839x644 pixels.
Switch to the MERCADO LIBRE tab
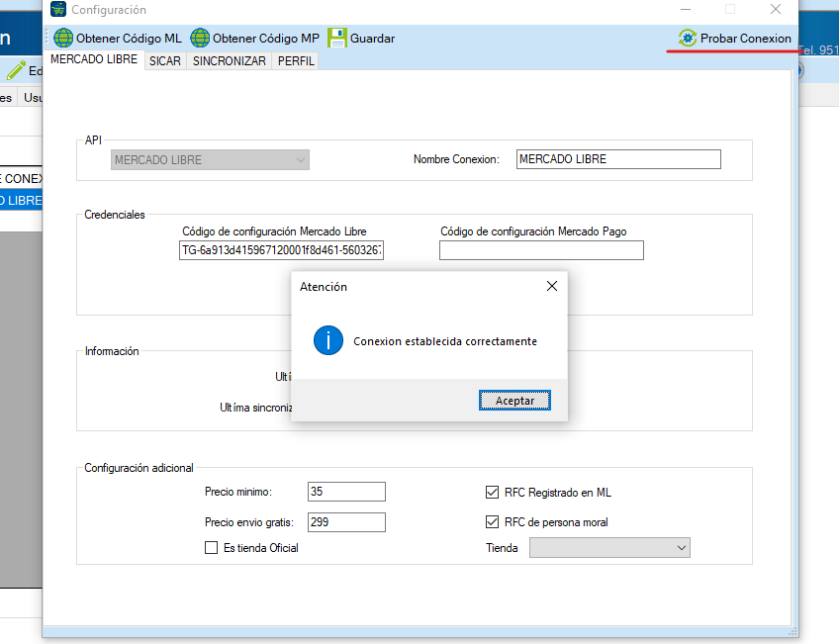coord(94,59)
